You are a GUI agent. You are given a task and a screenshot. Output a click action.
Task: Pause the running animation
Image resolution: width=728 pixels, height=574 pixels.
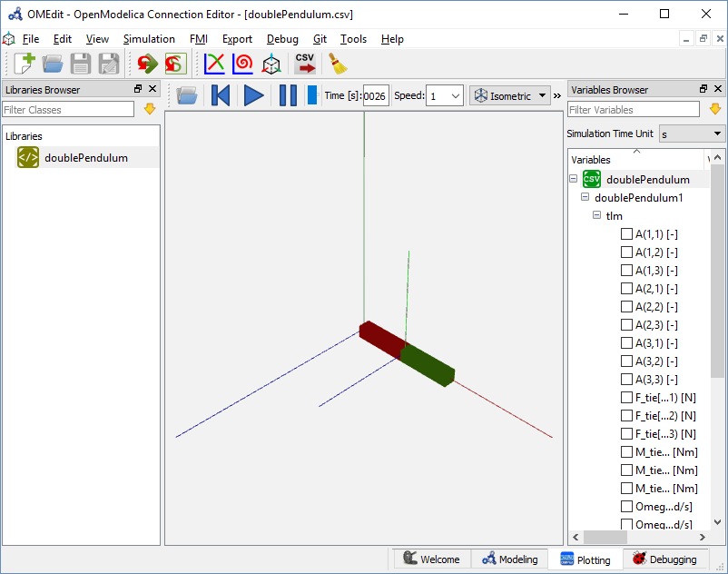pyautogui.click(x=288, y=95)
